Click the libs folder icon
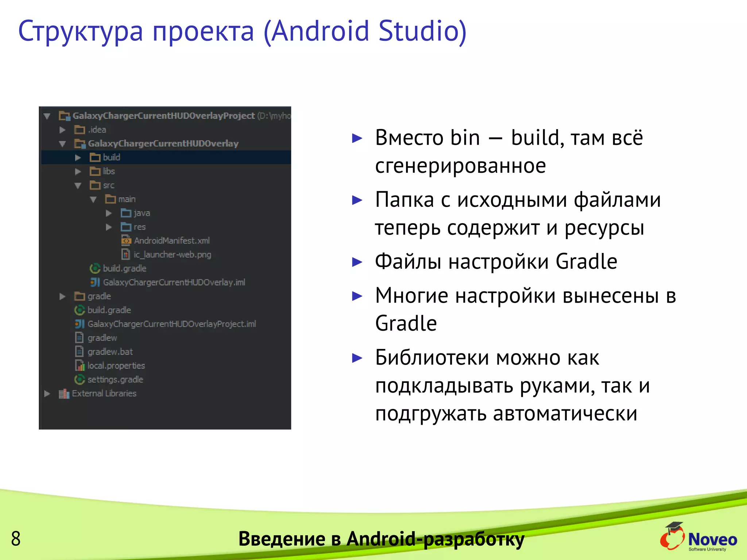This screenshot has width=747, height=560. (x=95, y=171)
